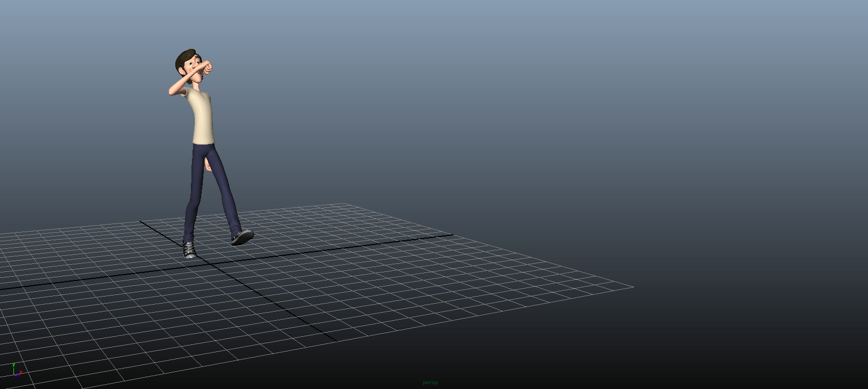The width and height of the screenshot is (868, 389).
Task: Select the character's head
Action: point(189,66)
